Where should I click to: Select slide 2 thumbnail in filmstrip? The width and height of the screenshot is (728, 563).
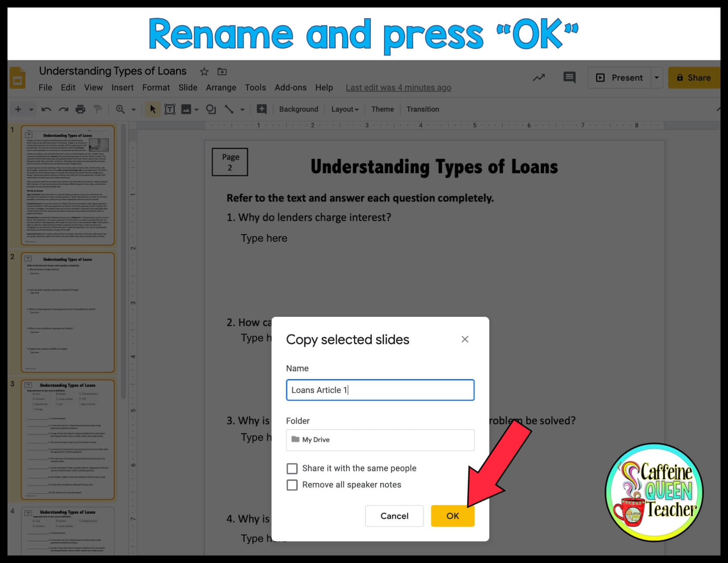tap(68, 313)
